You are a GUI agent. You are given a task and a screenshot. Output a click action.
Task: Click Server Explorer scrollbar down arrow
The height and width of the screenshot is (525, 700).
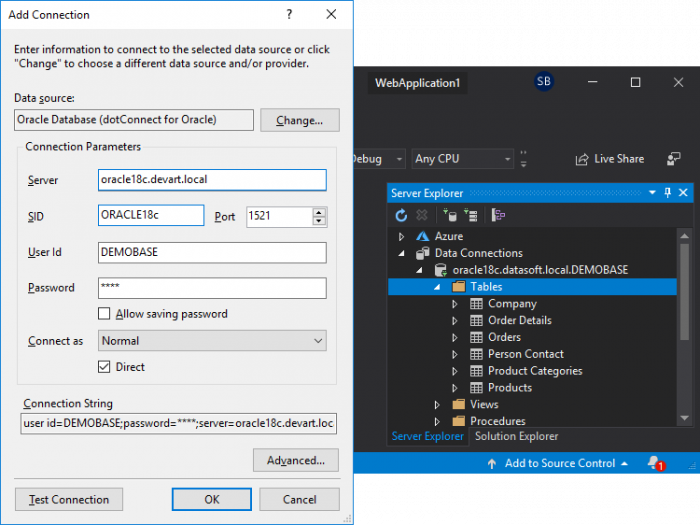pyautogui.click(x=684, y=418)
